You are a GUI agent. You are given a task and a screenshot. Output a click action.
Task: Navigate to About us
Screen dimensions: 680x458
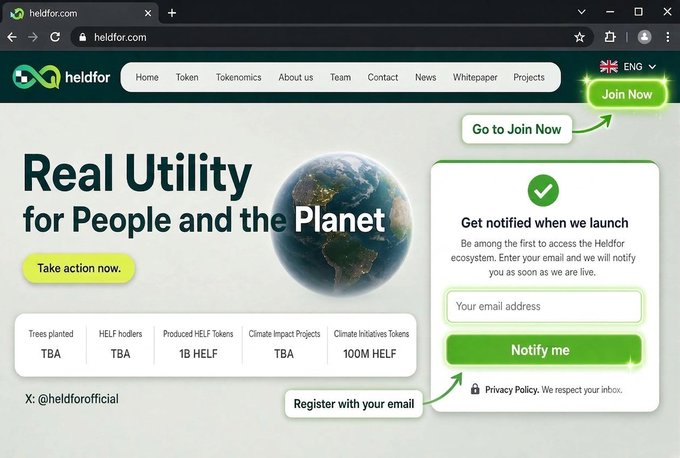(x=296, y=77)
